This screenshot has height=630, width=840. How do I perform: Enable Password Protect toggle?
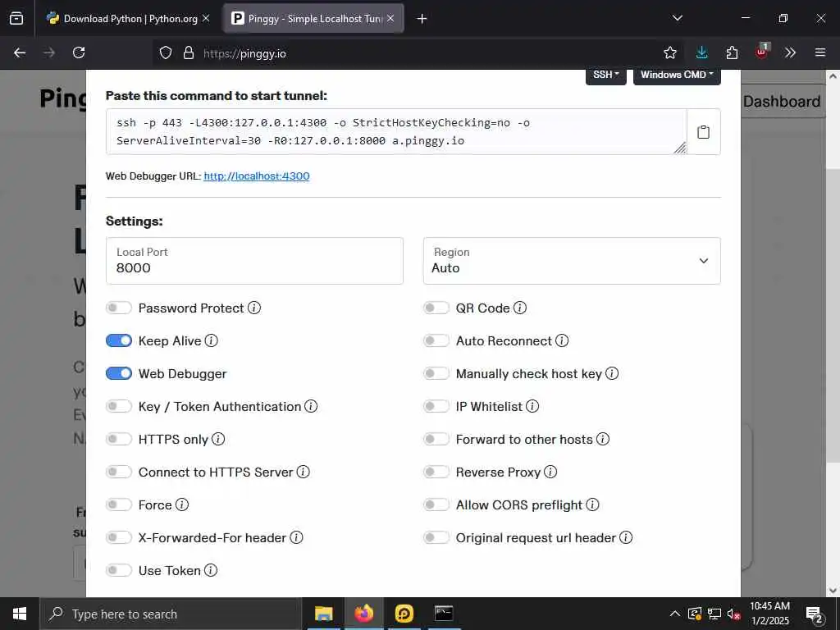coord(118,308)
